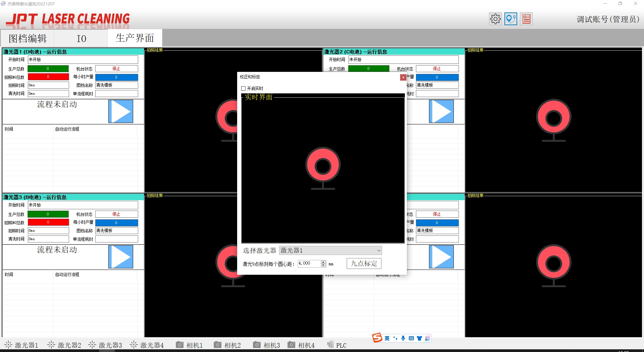Click the webcam placeholder in bottom-right photo result

553,266
